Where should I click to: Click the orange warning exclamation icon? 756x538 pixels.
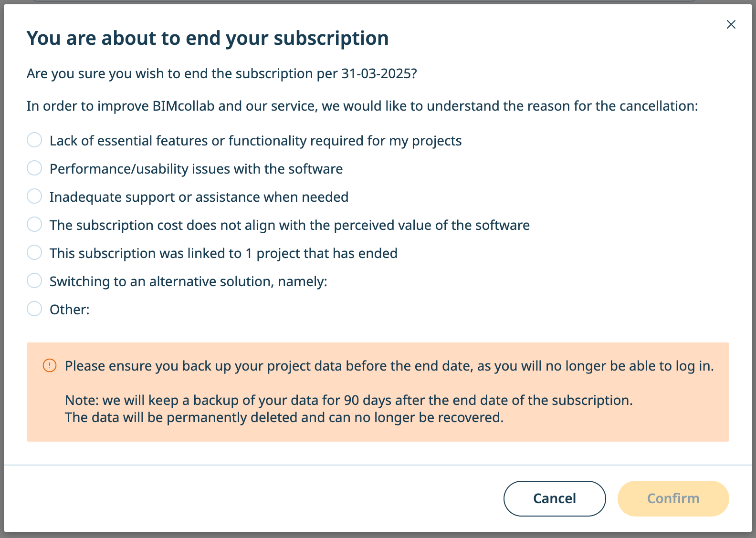pos(50,365)
